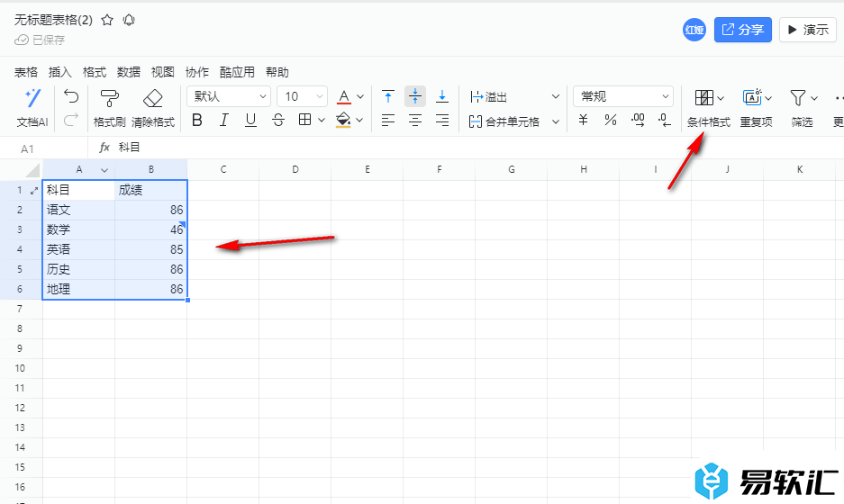Open 筛选 filter tool
The width and height of the screenshot is (844, 504).
(x=802, y=108)
